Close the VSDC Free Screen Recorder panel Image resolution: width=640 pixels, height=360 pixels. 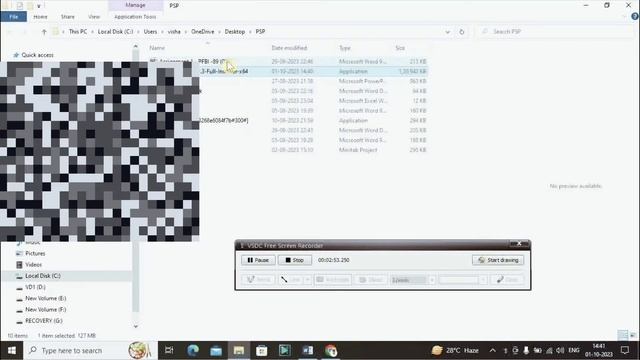519,244
